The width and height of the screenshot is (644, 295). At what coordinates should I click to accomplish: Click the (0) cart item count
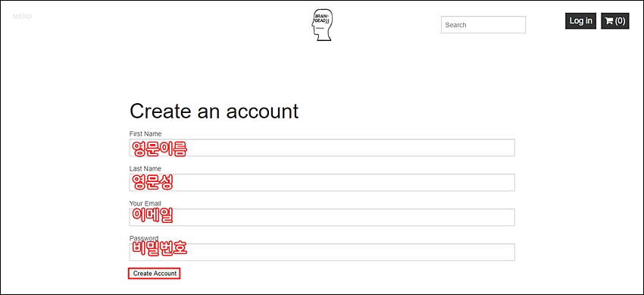tap(620, 21)
